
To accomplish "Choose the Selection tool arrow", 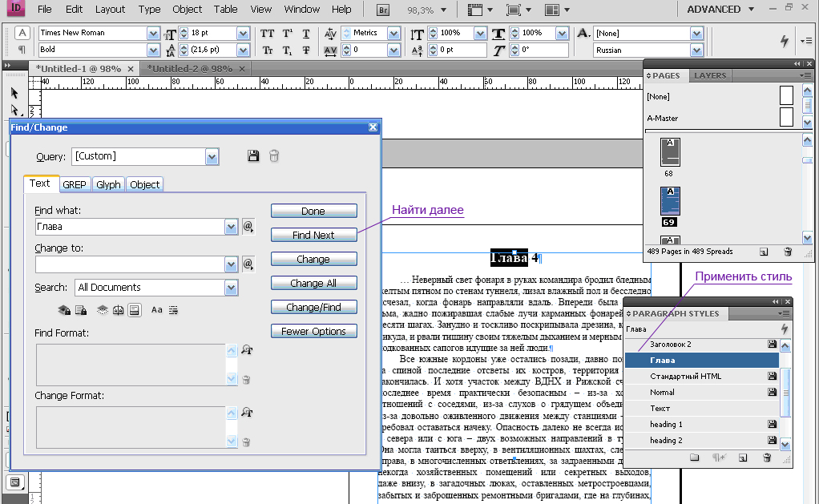I will pyautogui.click(x=14, y=93).
